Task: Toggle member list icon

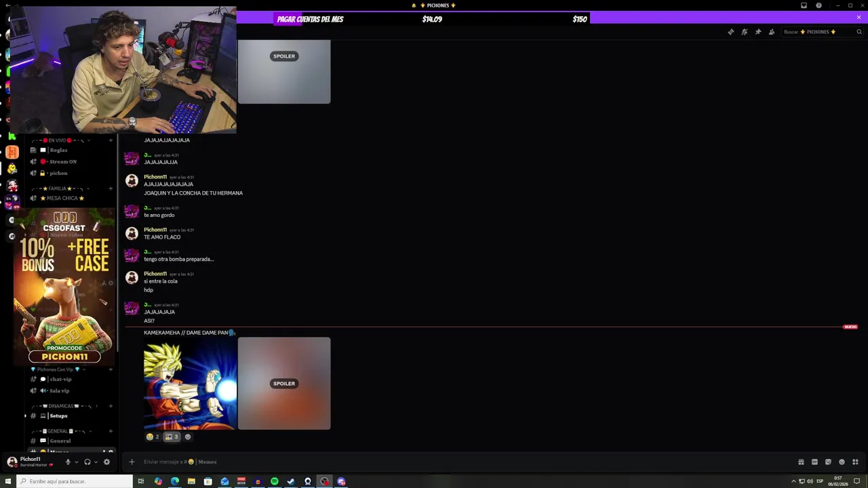Action: point(771,32)
